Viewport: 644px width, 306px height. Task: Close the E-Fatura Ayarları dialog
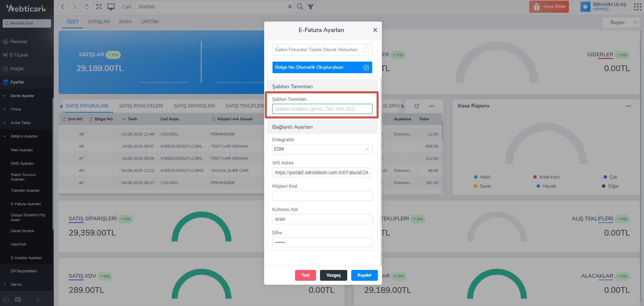(x=375, y=30)
